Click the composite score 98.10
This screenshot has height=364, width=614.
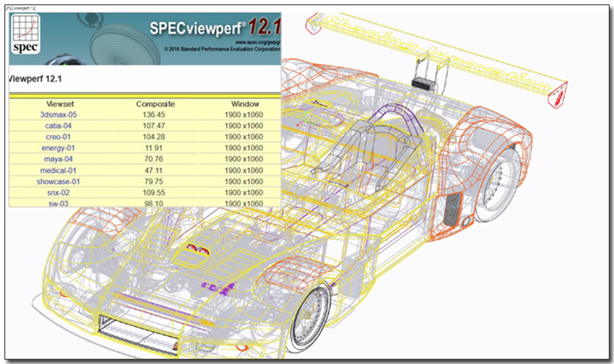click(x=153, y=203)
